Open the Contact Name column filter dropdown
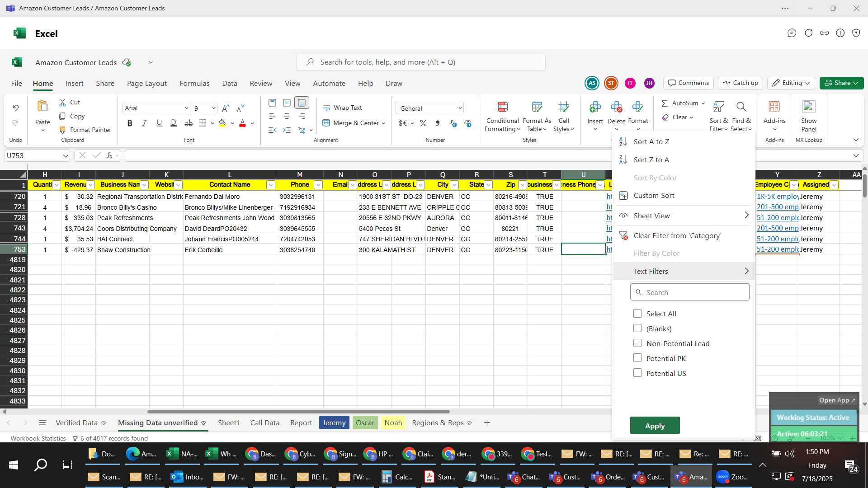This screenshot has width=868, height=488. [x=270, y=185]
